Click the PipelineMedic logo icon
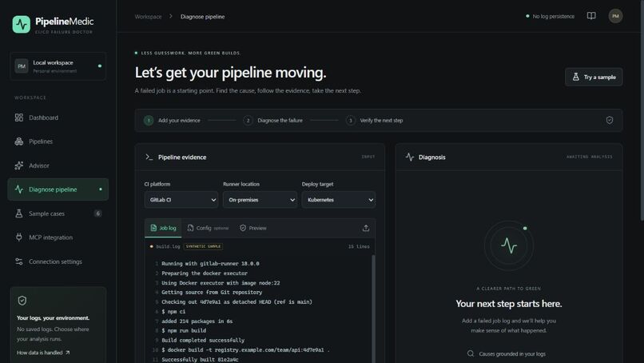644x363 pixels. click(x=22, y=24)
